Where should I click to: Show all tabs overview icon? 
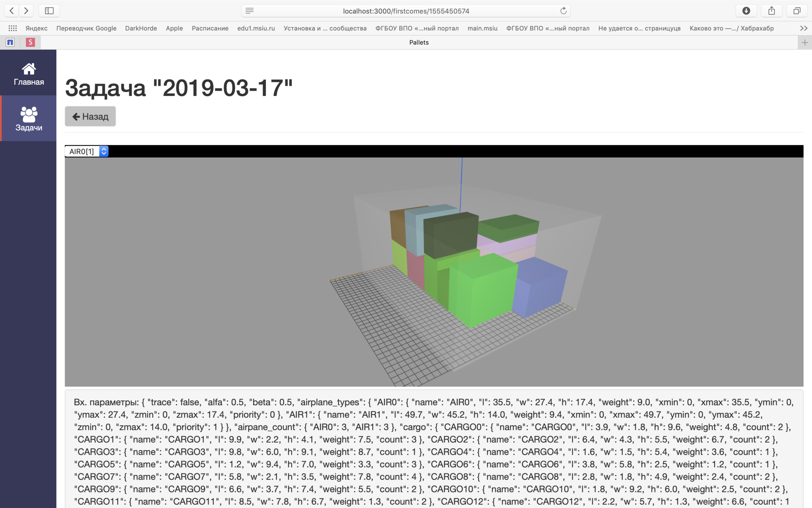pos(797,11)
